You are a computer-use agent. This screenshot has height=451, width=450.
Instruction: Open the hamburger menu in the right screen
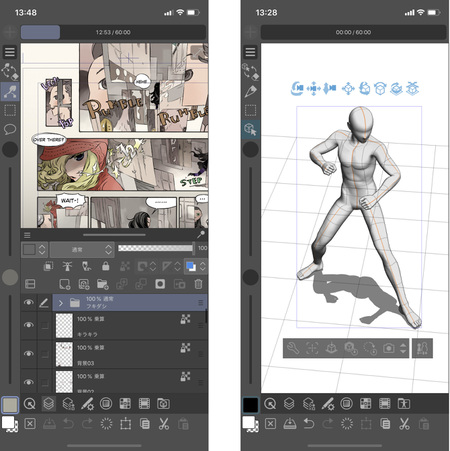(x=250, y=52)
